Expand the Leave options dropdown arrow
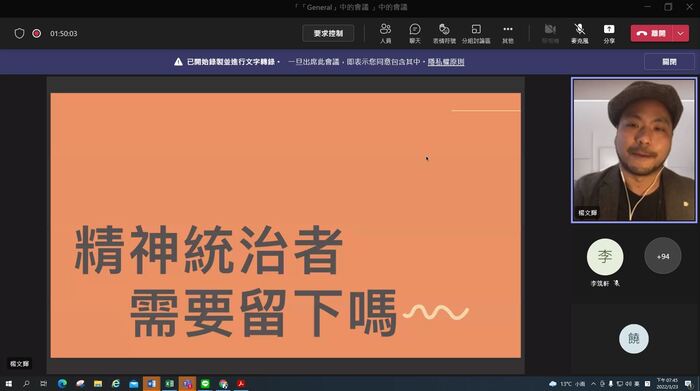 tap(681, 33)
